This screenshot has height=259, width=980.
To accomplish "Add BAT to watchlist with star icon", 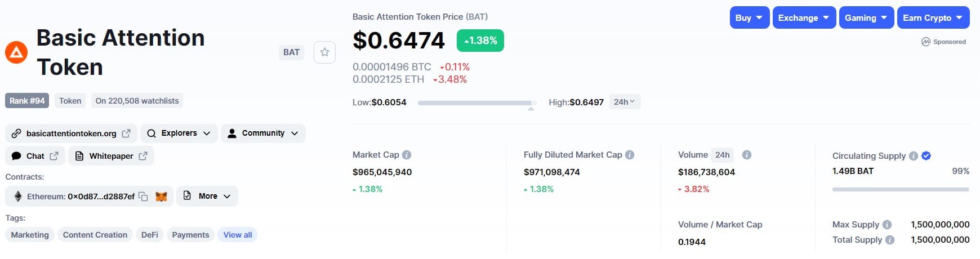I will point(324,52).
